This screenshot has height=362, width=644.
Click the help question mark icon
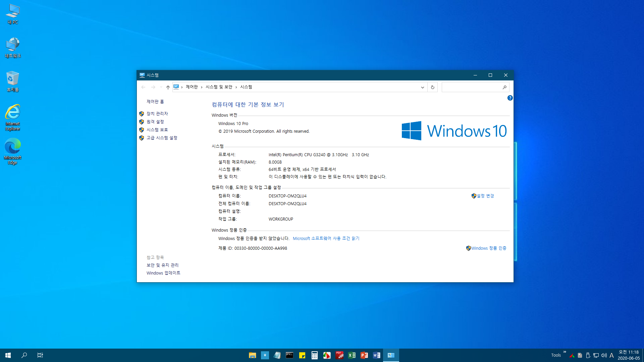click(x=510, y=98)
